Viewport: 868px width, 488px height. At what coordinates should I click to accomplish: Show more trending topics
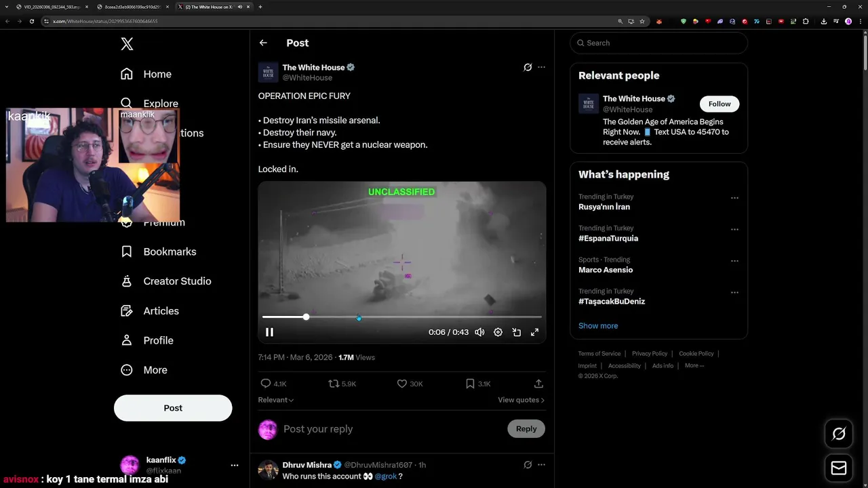coord(598,326)
